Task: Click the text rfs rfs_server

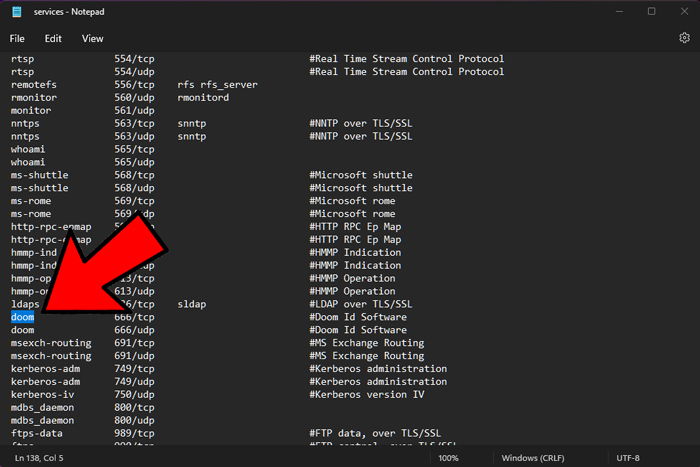Action: tap(217, 84)
